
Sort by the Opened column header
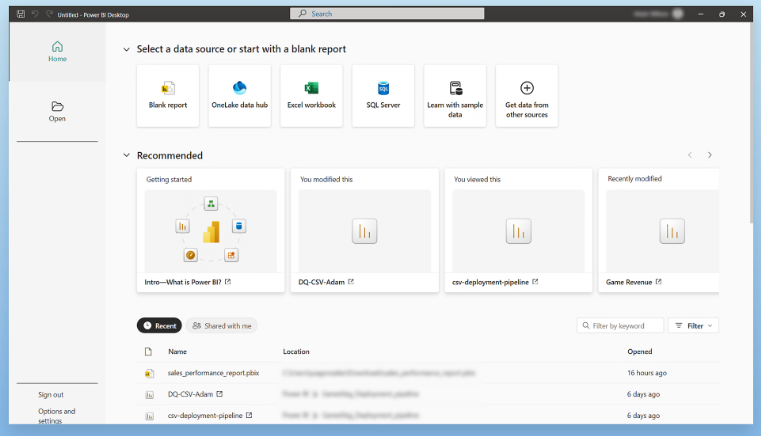pos(640,352)
